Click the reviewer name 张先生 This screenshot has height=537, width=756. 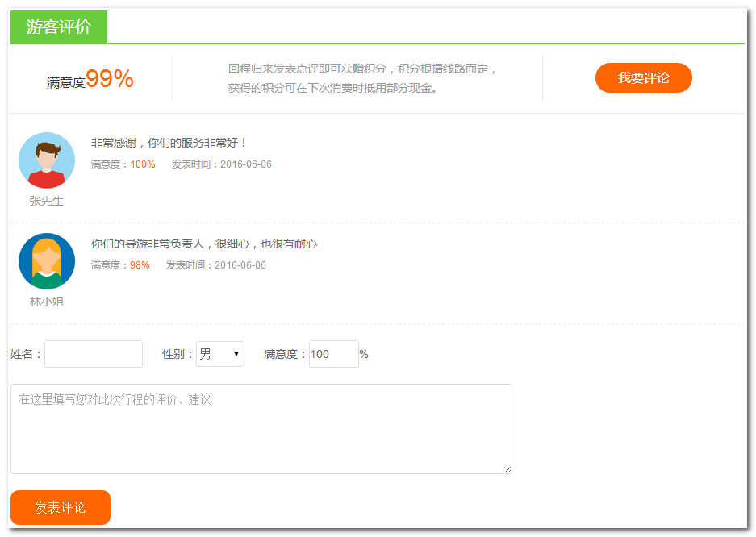coord(47,201)
